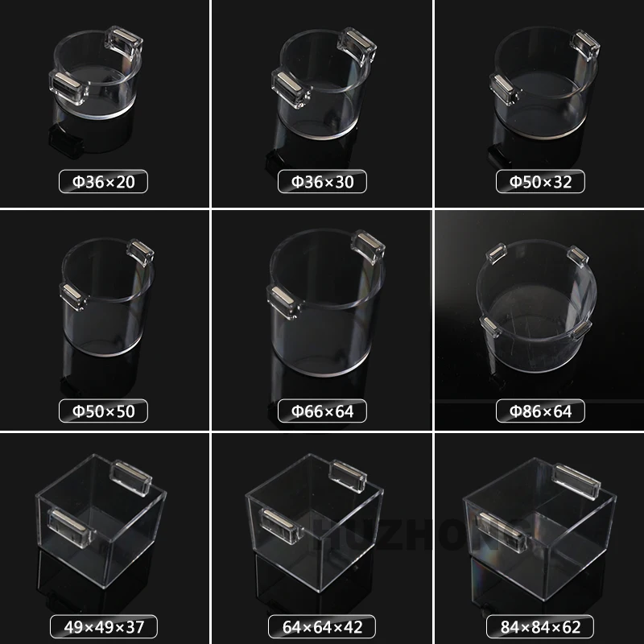The width and height of the screenshot is (644, 644).
Task: Click the Φ50×50 size label
Action: [104, 411]
